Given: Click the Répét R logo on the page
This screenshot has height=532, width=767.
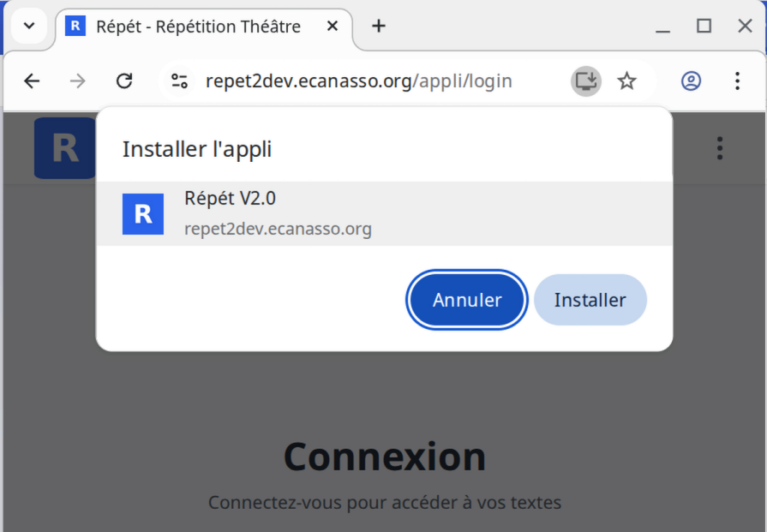Looking at the screenshot, I should pyautogui.click(x=65, y=148).
